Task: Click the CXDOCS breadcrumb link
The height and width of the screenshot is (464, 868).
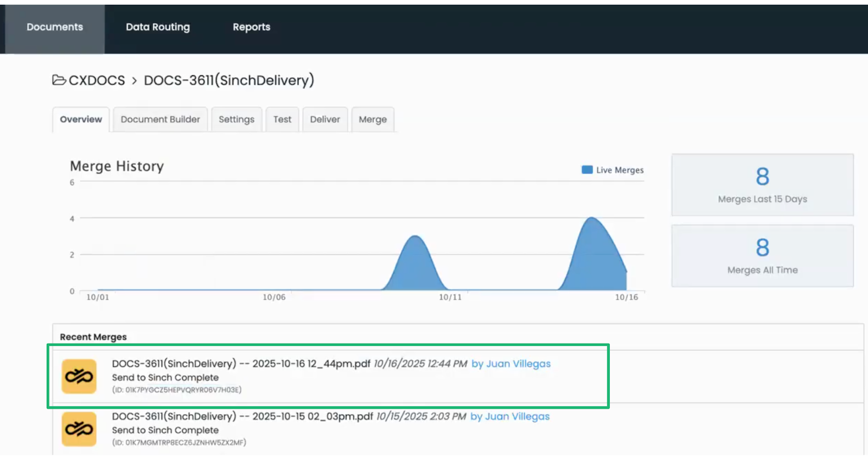Action: (x=97, y=80)
